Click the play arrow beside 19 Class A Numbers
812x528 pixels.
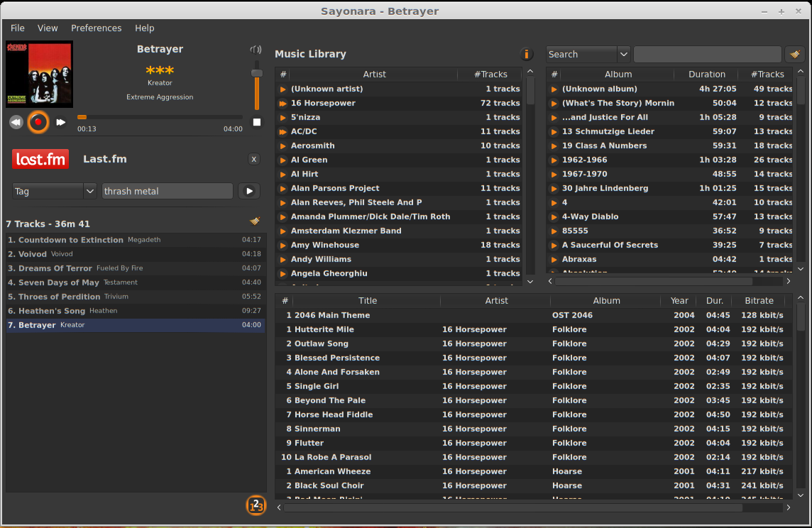tap(554, 146)
